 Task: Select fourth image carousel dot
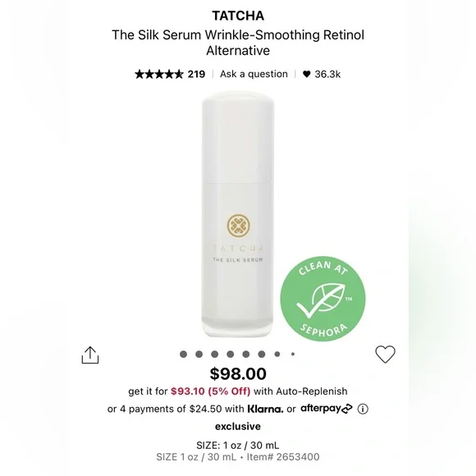[x=231, y=354]
